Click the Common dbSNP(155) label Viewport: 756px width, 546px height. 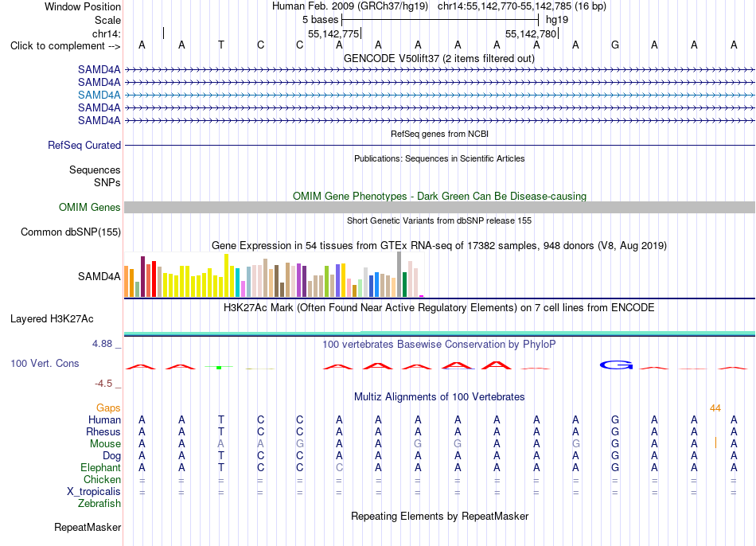click(x=70, y=232)
